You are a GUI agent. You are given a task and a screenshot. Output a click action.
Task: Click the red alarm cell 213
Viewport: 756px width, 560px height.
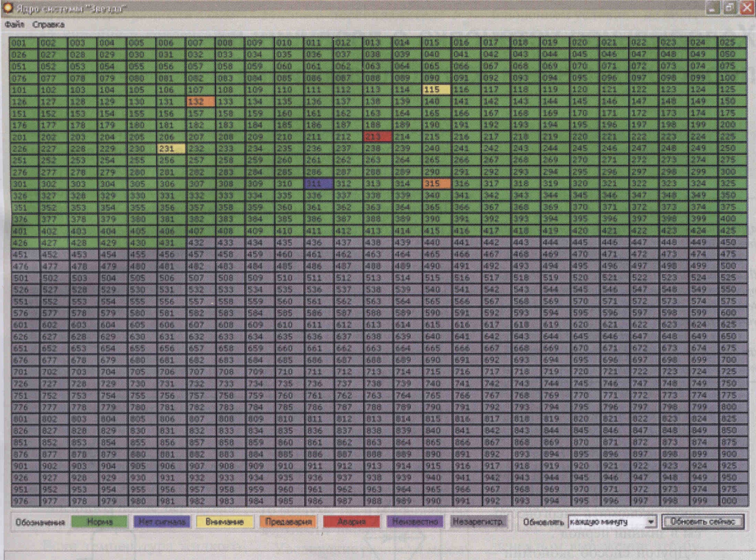(377, 137)
